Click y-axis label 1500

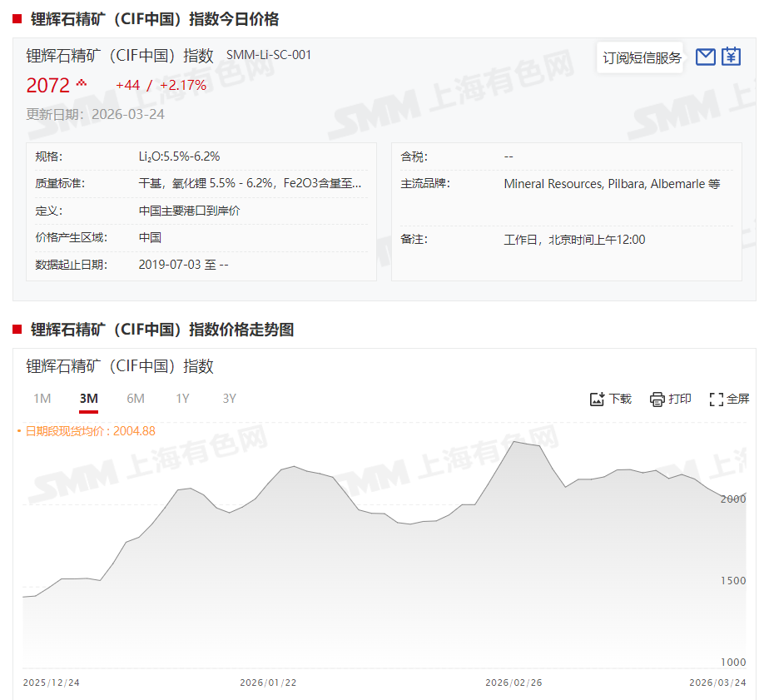(x=733, y=581)
